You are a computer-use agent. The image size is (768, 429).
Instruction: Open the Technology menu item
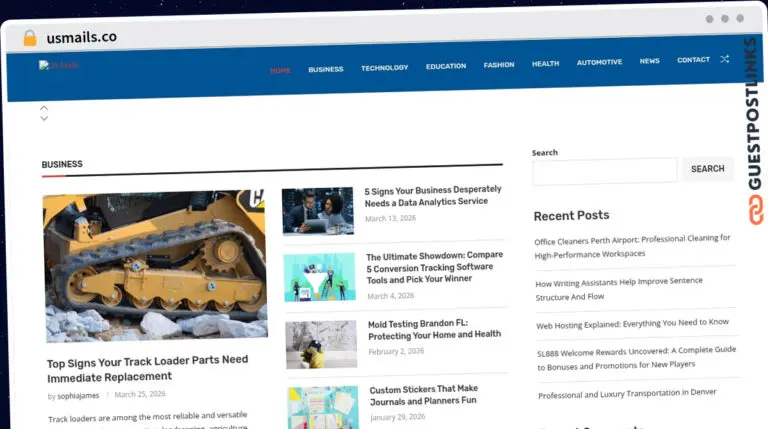384,68
